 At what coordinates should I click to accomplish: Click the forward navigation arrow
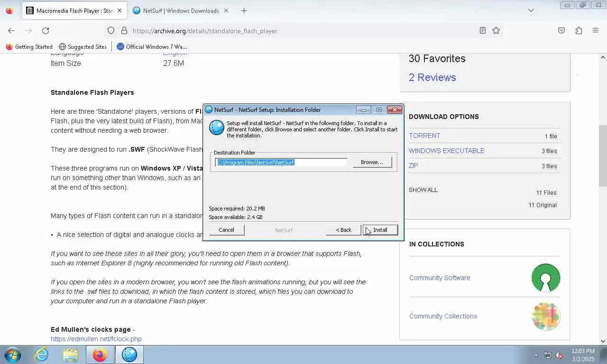pyautogui.click(x=28, y=30)
